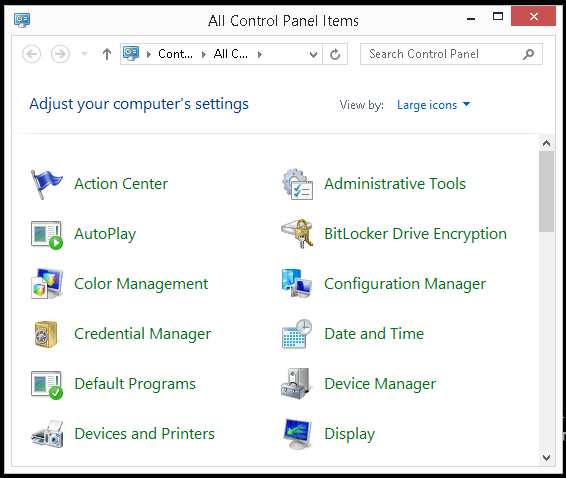The width and height of the screenshot is (566, 478).
Task: Open the Action Center flag icon
Action: pos(47,184)
